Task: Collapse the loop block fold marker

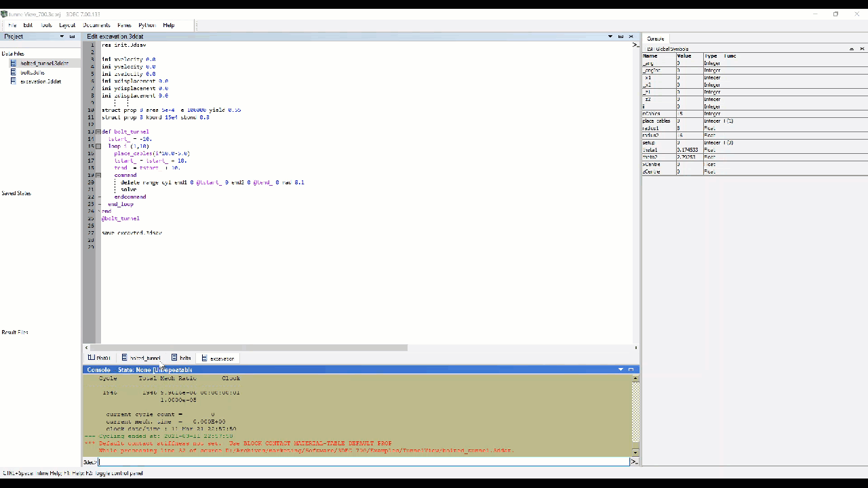Action: [x=98, y=146]
